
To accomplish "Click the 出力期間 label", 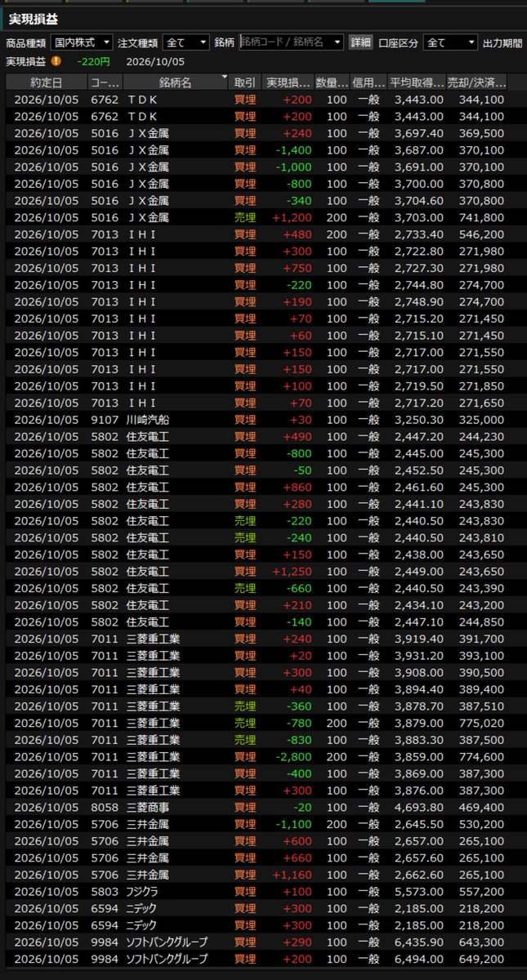I will click(502, 42).
